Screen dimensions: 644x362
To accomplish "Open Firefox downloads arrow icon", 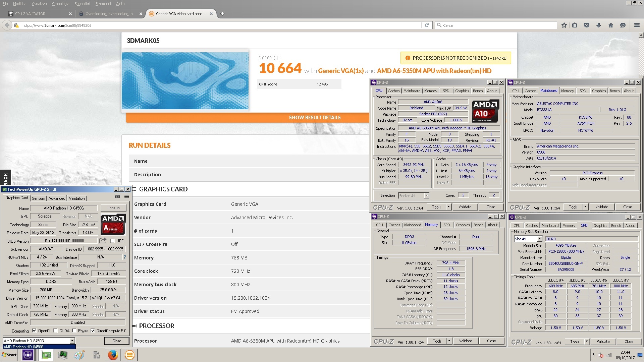I will 599,25.
